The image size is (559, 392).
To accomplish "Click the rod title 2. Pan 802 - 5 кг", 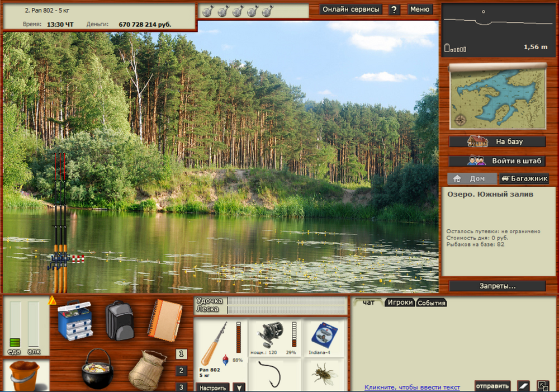I will pos(47,10).
